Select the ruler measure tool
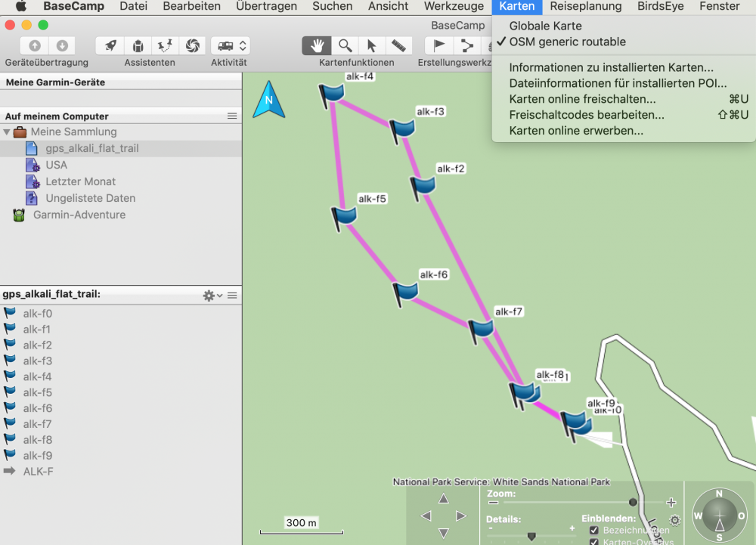Image resolution: width=756 pixels, height=545 pixels. (x=398, y=46)
